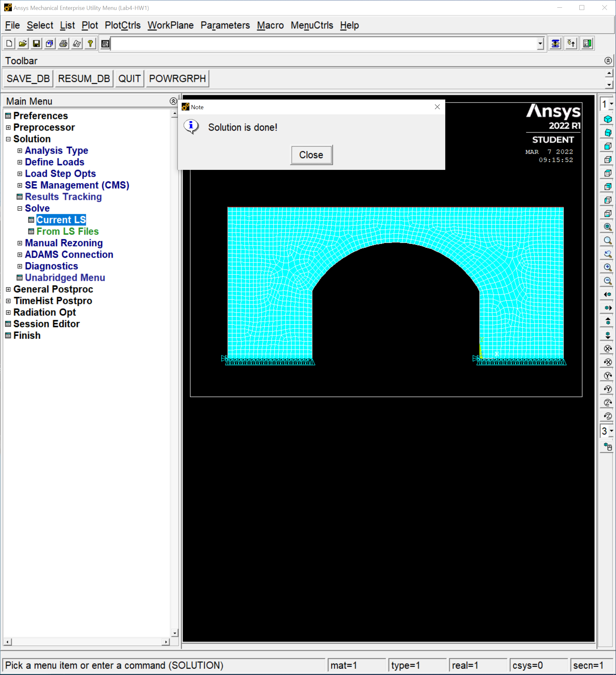Select From LS Files under Solve
This screenshot has height=675, width=616.
pyautogui.click(x=67, y=231)
